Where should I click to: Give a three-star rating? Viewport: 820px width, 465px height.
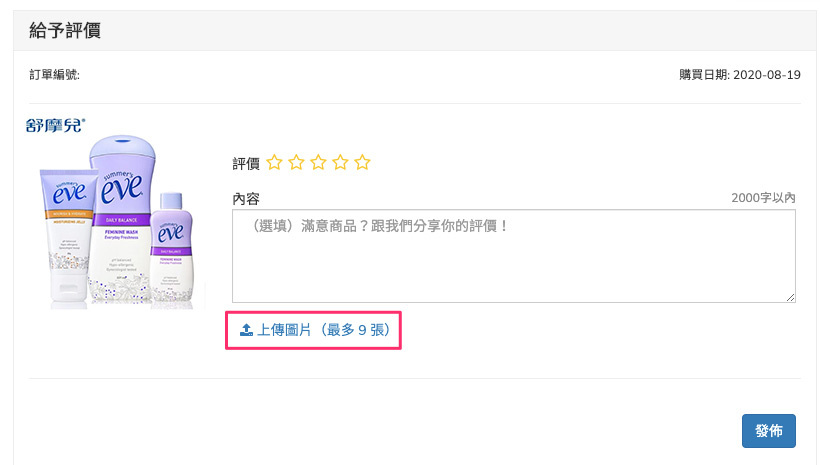[x=318, y=162]
